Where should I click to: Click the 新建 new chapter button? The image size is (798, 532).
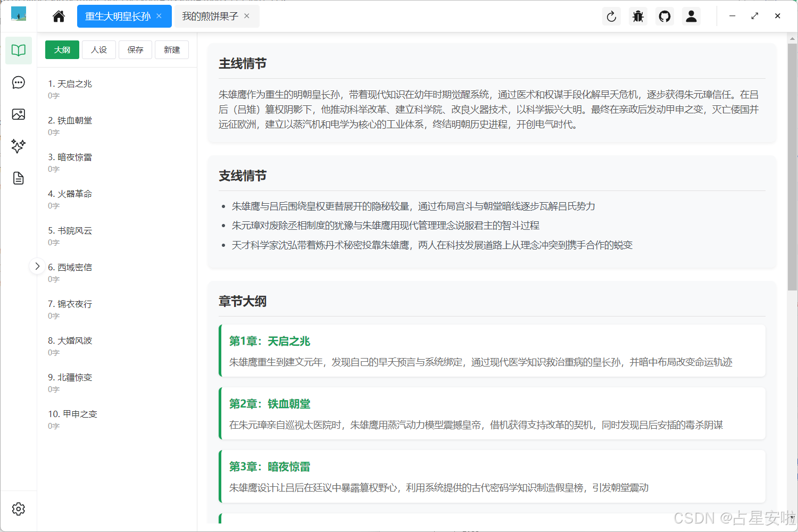(x=172, y=49)
